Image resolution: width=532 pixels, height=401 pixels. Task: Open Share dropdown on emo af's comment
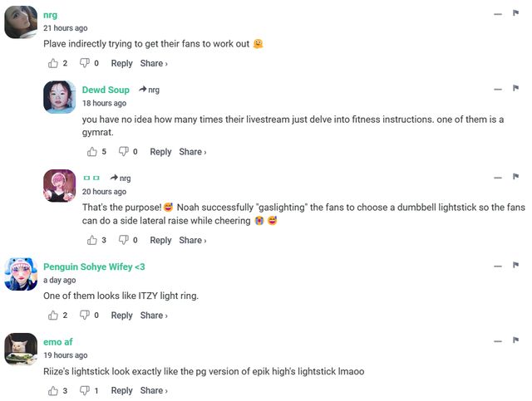click(154, 390)
